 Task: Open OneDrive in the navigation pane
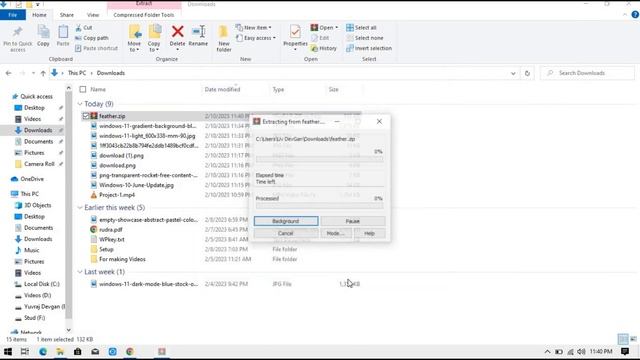(32, 179)
